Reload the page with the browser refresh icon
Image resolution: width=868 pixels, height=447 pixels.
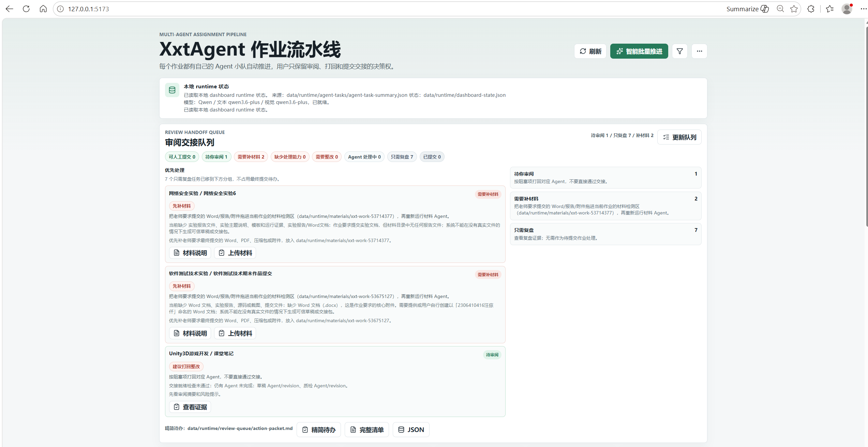click(26, 9)
